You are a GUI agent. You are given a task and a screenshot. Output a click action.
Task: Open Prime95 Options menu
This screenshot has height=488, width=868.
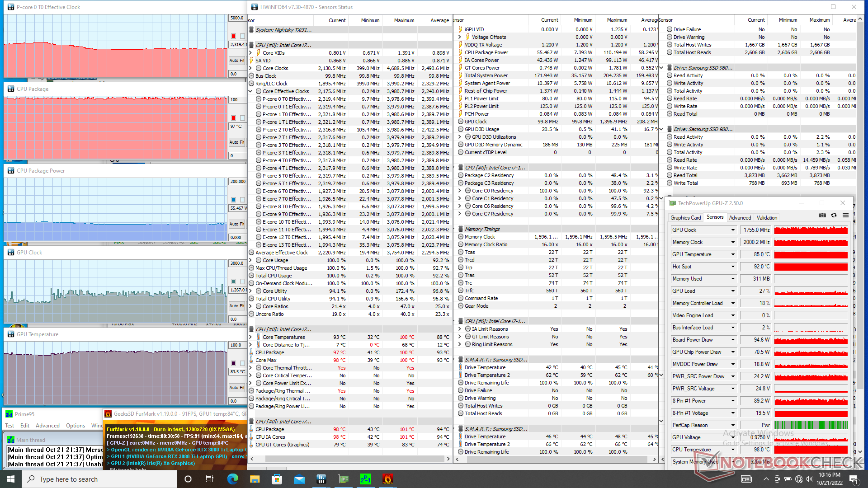tap(75, 426)
